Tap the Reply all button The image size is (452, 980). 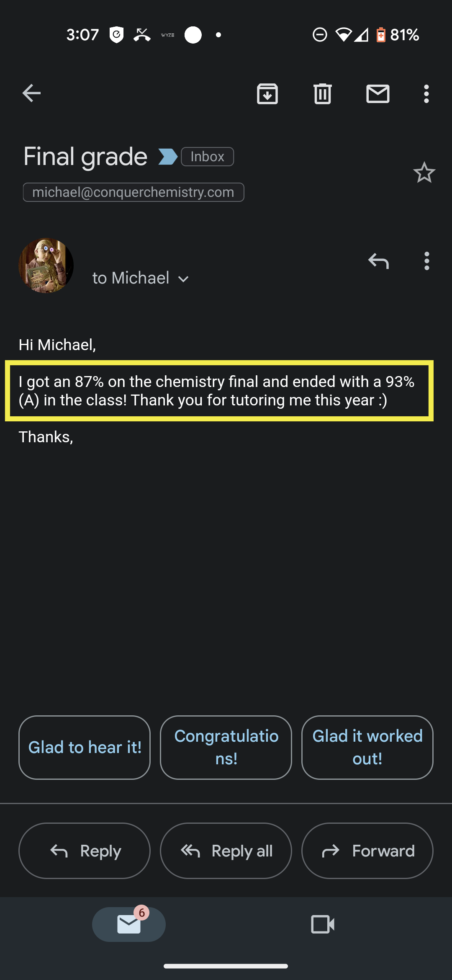pyautogui.click(x=226, y=851)
